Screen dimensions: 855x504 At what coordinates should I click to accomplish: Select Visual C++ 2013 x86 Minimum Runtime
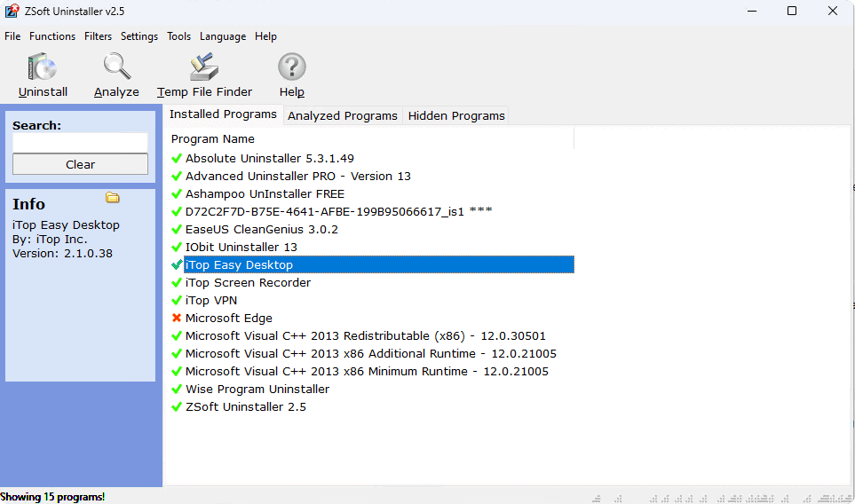(x=367, y=372)
